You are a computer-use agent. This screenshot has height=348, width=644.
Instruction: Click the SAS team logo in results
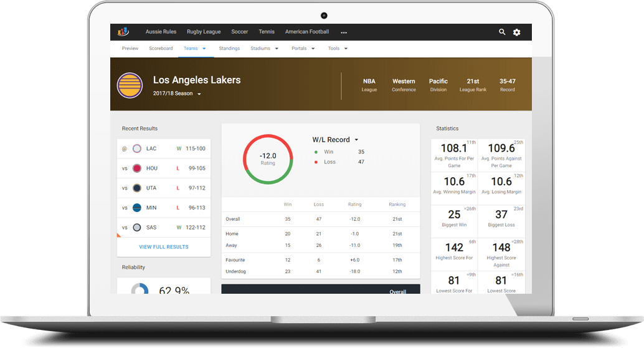pyautogui.click(x=137, y=228)
